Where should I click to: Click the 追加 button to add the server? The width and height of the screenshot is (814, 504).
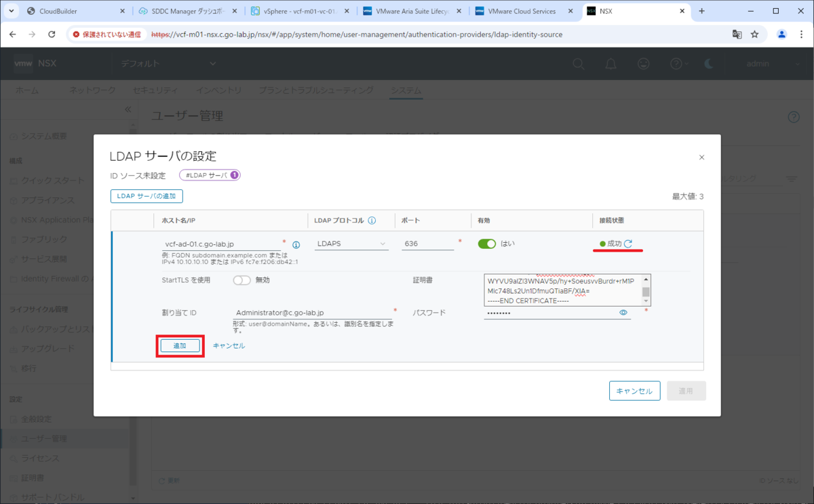(180, 345)
